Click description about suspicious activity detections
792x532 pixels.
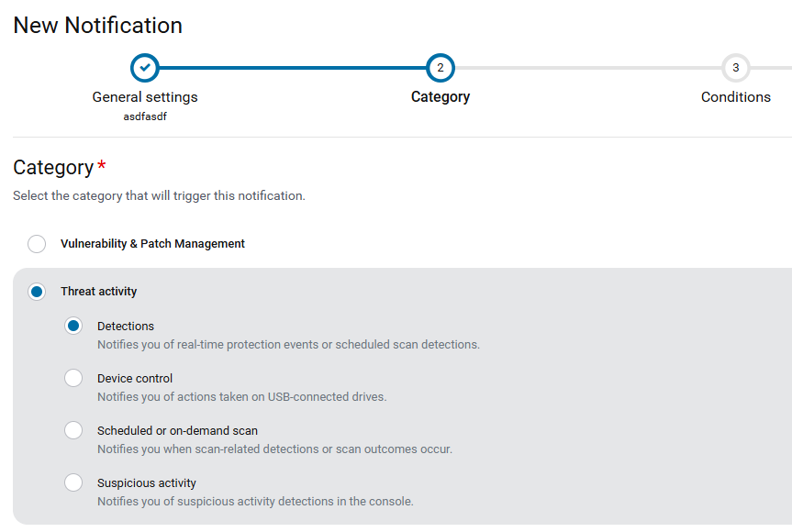(255, 501)
